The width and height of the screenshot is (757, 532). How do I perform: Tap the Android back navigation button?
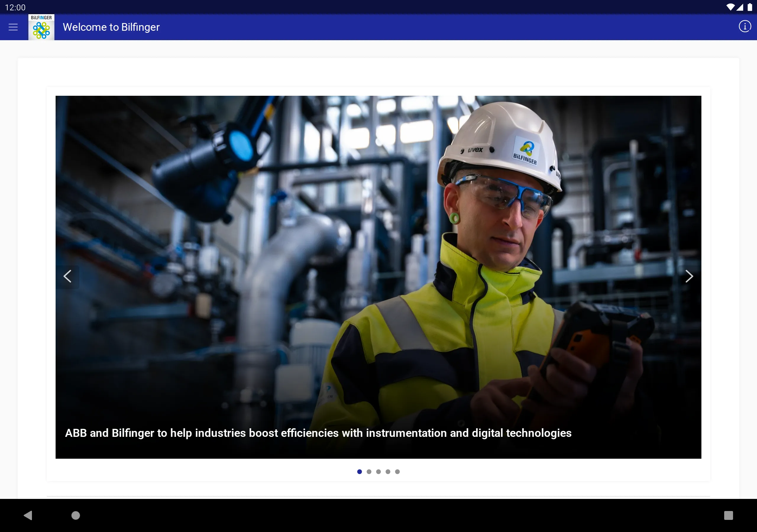pyautogui.click(x=28, y=515)
